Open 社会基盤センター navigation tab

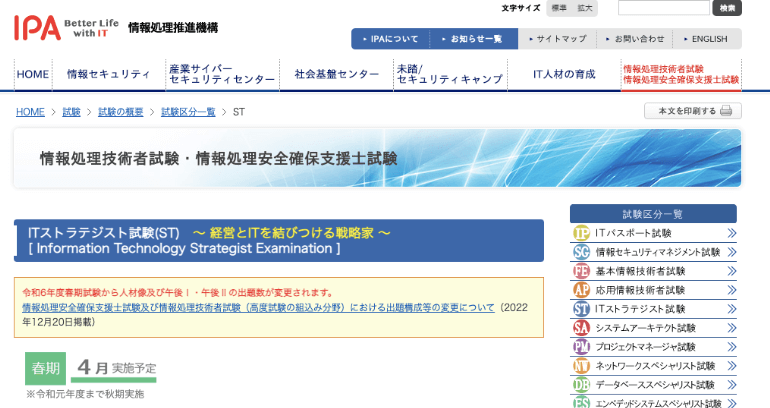point(336,74)
